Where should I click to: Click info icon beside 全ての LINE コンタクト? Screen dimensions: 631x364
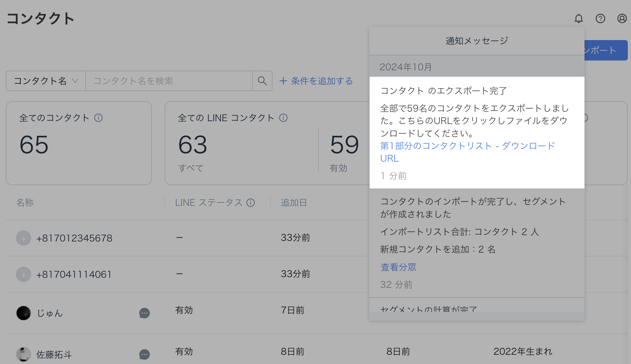283,118
